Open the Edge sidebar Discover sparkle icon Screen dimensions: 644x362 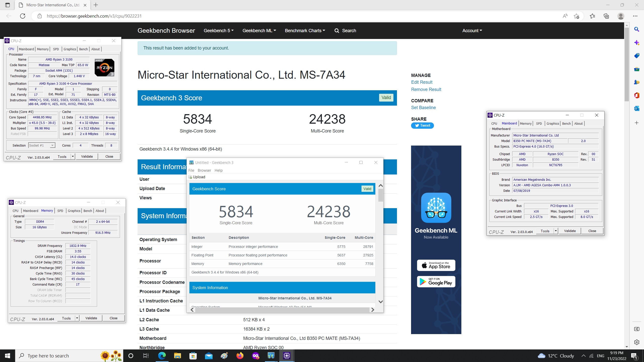pyautogui.click(x=637, y=42)
